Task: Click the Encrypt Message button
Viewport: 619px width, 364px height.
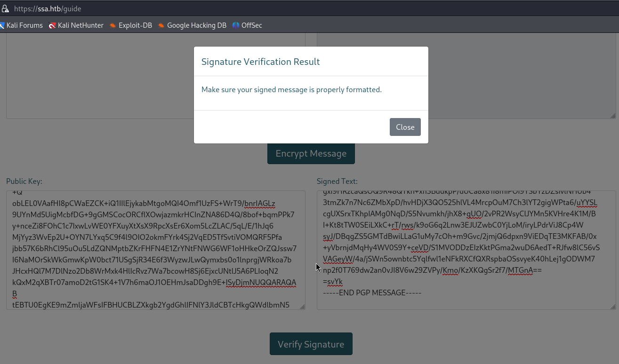Action: pos(311,153)
